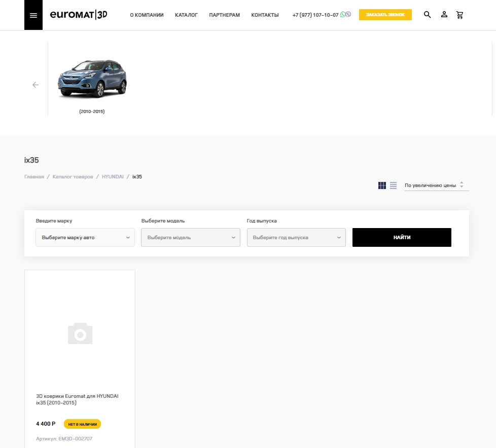Viewport: 496px width, 448px height.
Task: Click the left arrow in car carousel
Action: click(x=36, y=85)
